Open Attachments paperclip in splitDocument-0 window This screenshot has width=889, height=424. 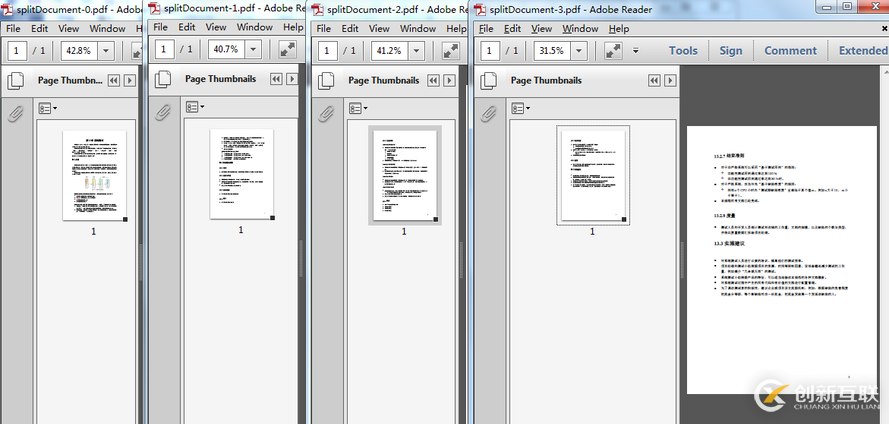pos(15,114)
